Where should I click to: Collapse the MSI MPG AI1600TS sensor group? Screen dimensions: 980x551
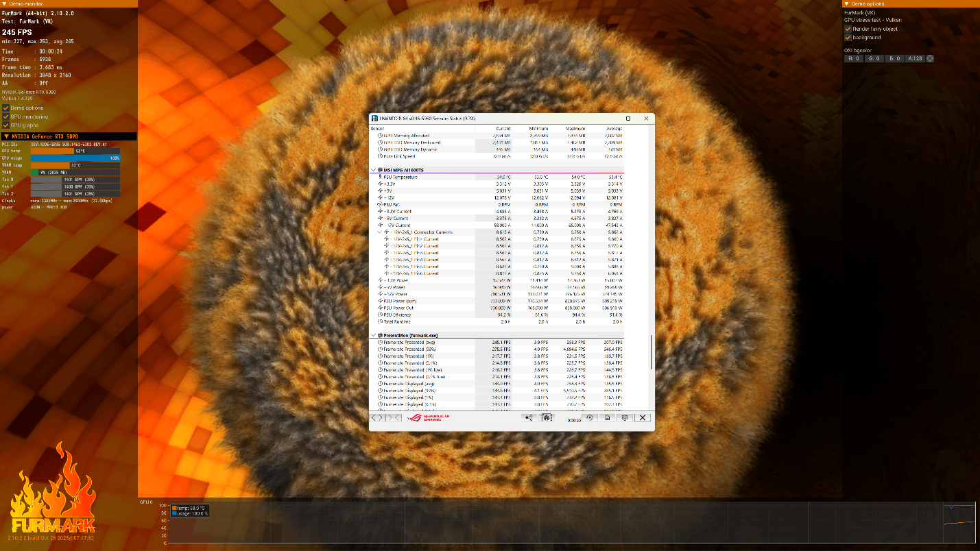pyautogui.click(x=374, y=170)
